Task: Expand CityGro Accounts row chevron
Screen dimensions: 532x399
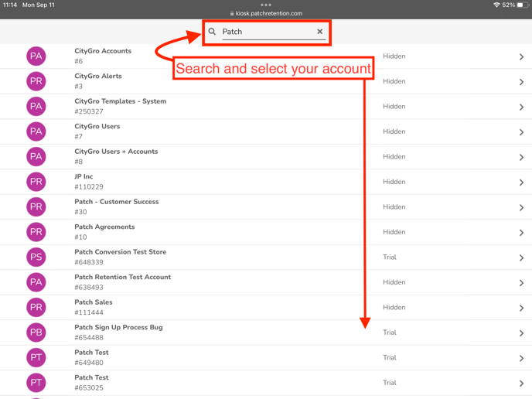Action: point(521,56)
